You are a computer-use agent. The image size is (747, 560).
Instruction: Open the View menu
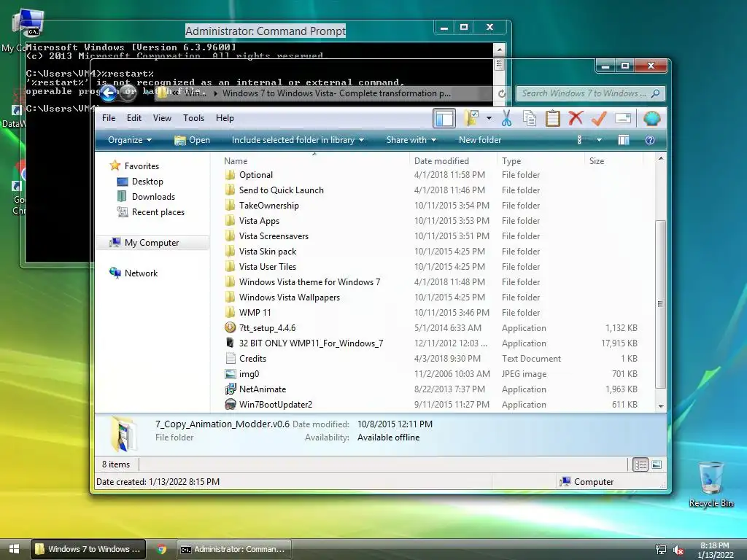[162, 118]
